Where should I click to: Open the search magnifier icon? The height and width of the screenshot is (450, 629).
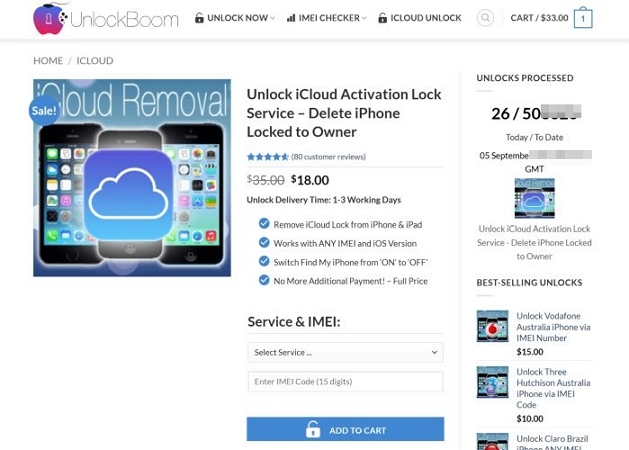point(485,18)
